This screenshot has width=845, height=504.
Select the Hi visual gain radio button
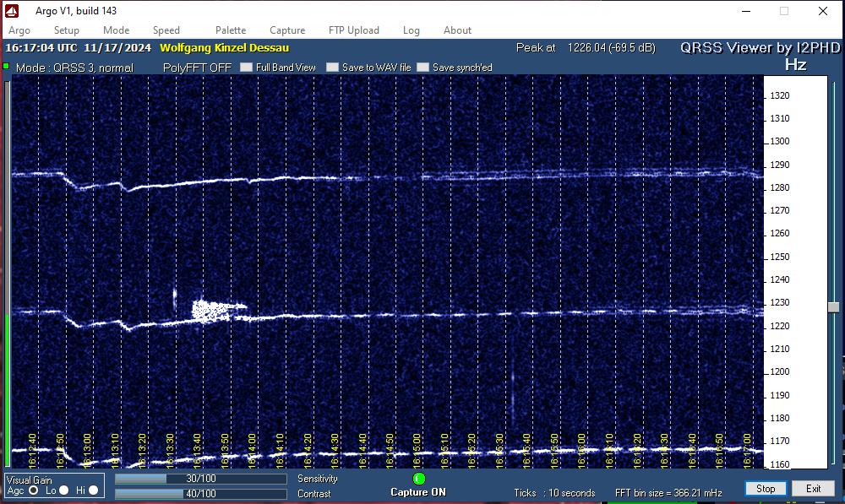point(93,490)
